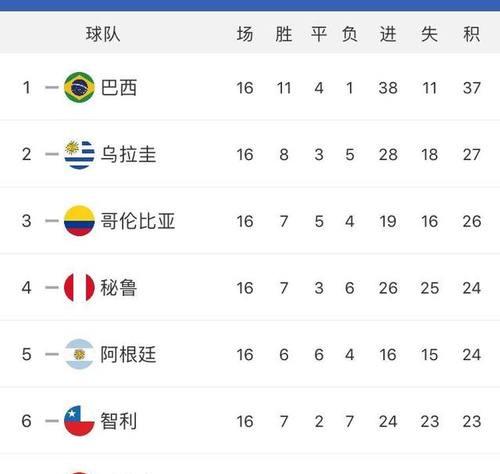Click Brazil's 37 points value
Image resolution: width=500 pixels, height=474 pixels.
click(x=472, y=88)
